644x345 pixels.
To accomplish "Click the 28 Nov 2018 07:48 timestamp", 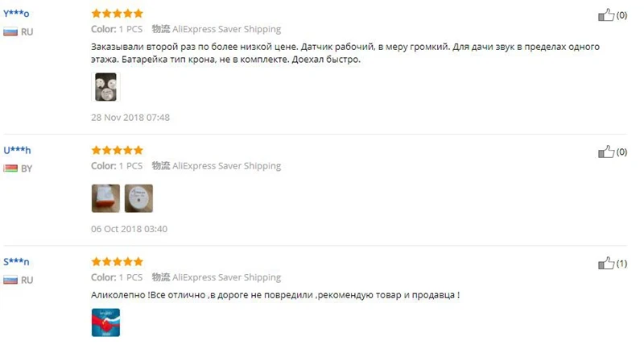I will pyautogui.click(x=130, y=118).
